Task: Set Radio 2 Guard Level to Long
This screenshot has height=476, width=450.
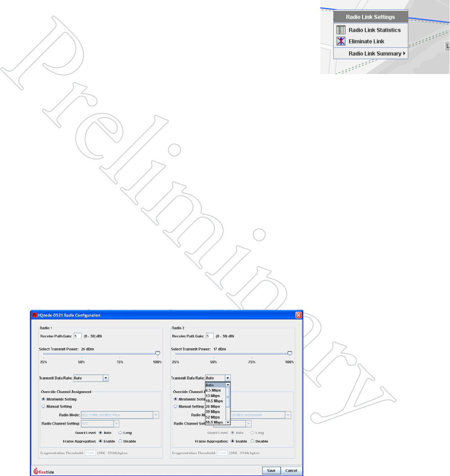Action: click(252, 433)
